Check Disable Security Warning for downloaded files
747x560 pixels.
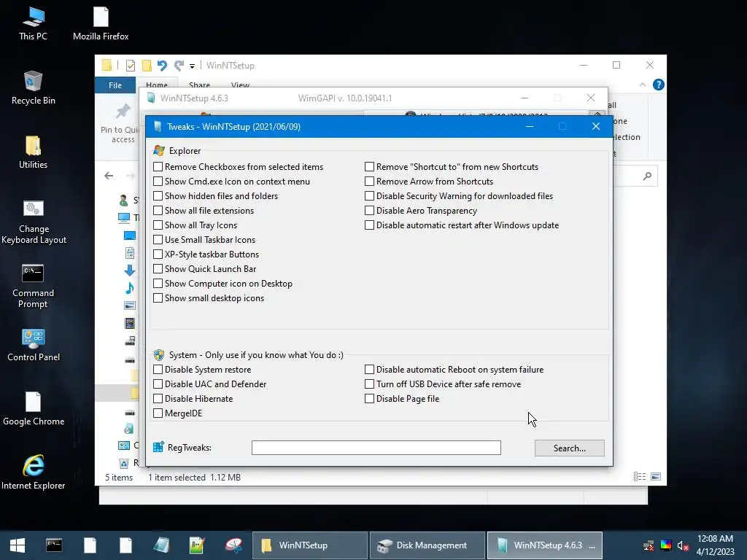tap(369, 195)
